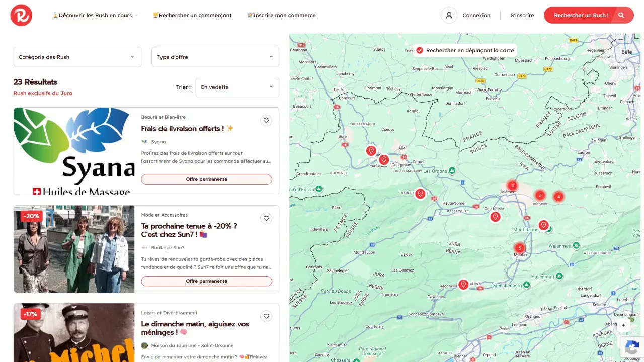Click the red Rush logo
This screenshot has width=644, height=362.
21,15
